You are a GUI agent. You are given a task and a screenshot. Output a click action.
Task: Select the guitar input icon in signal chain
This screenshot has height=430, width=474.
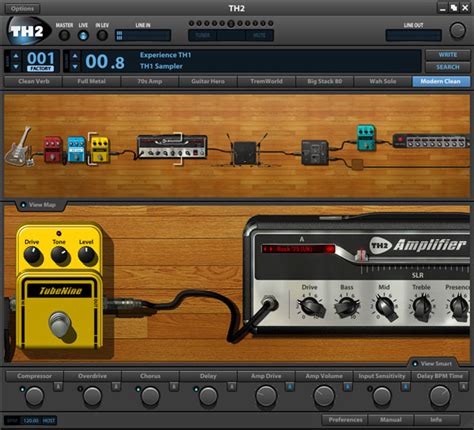tap(21, 147)
